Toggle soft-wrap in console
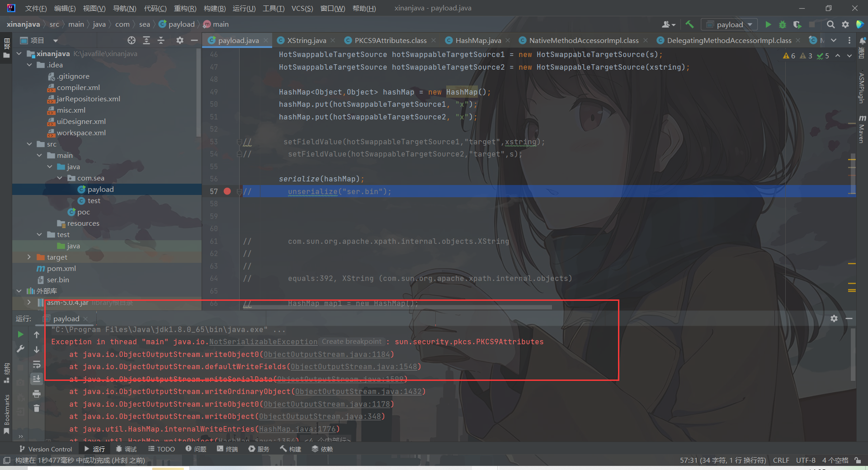Image resolution: width=868 pixels, height=470 pixels. click(37, 364)
